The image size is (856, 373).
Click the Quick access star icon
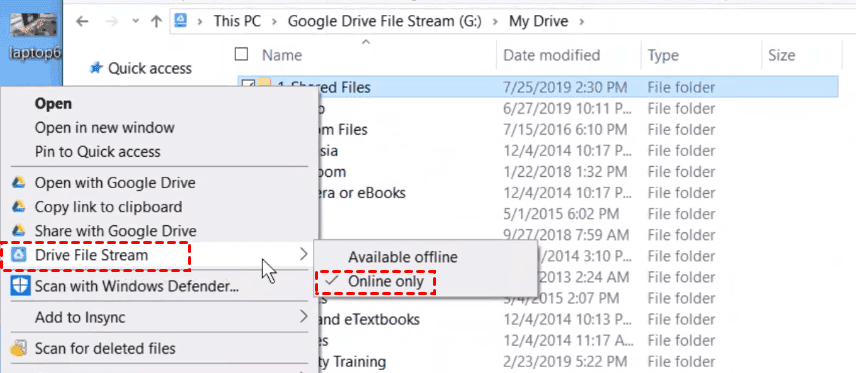click(x=97, y=68)
